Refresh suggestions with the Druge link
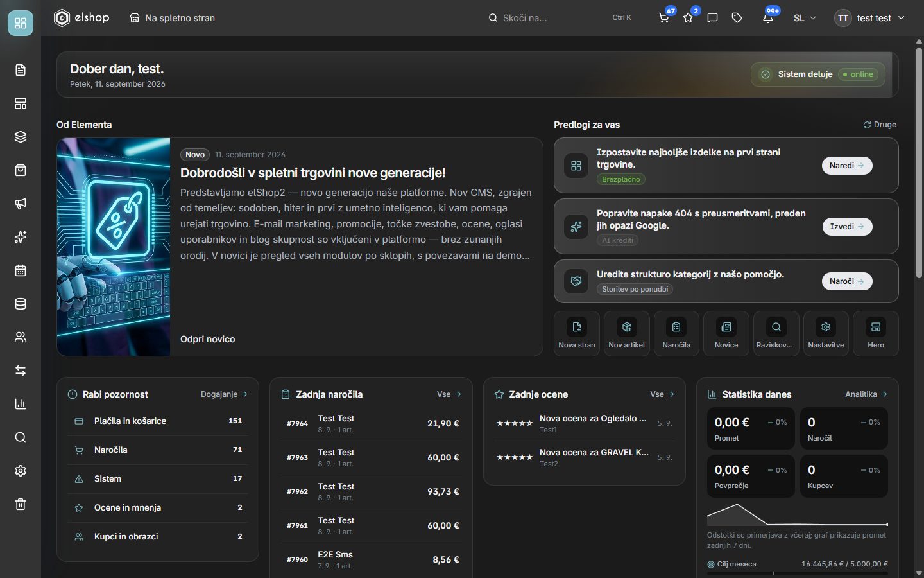The height and width of the screenshot is (578, 924). [x=880, y=125]
